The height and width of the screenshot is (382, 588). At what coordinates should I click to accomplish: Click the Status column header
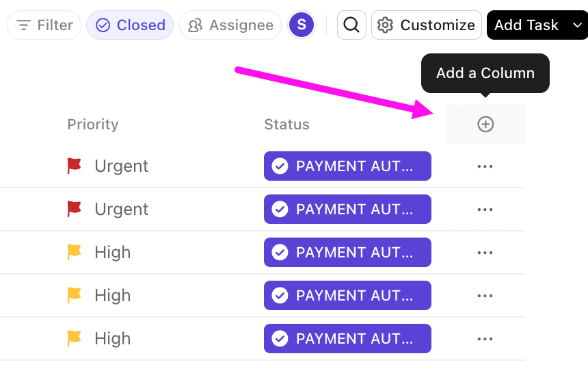(x=286, y=125)
